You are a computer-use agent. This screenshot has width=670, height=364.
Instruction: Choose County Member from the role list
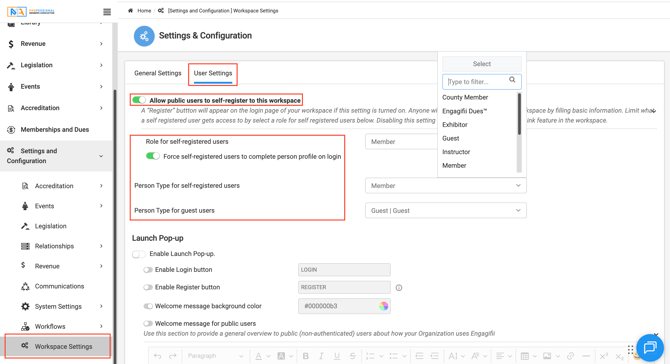pos(465,97)
